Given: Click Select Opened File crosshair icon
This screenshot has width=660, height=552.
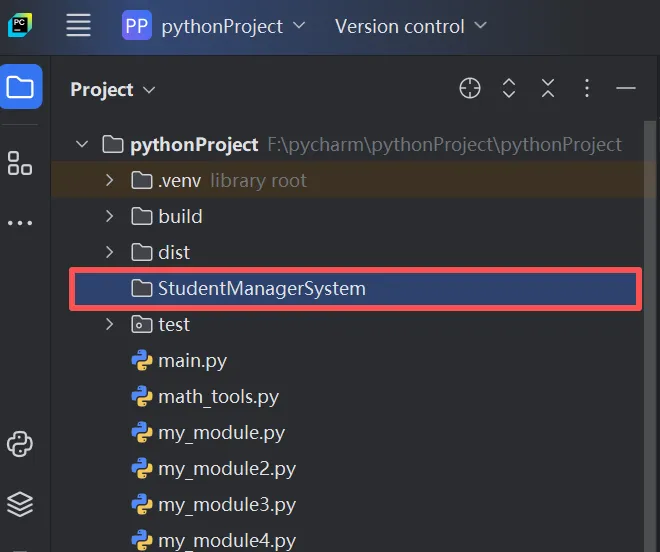Looking at the screenshot, I should 470,89.
